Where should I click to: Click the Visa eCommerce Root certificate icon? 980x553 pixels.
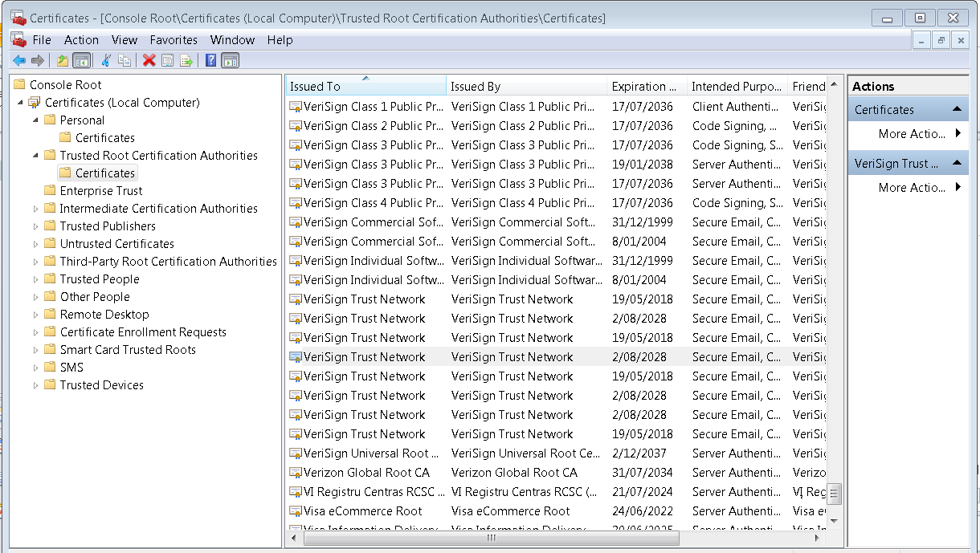point(296,511)
